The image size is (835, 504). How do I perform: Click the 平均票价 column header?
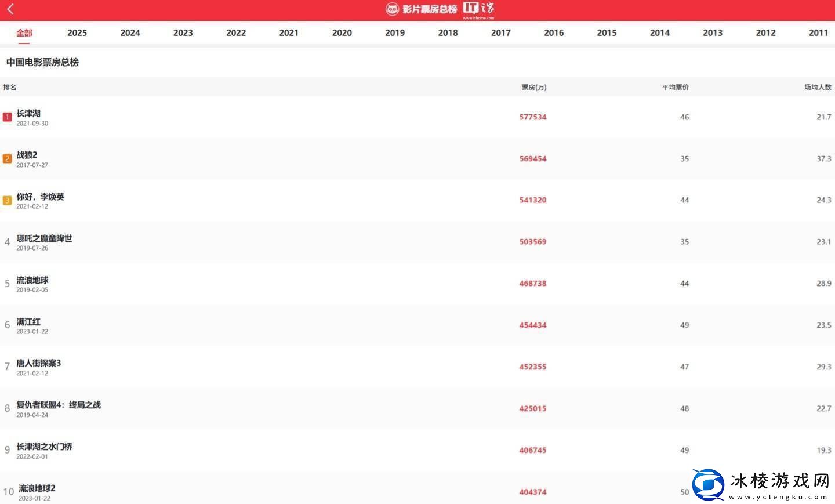point(675,88)
